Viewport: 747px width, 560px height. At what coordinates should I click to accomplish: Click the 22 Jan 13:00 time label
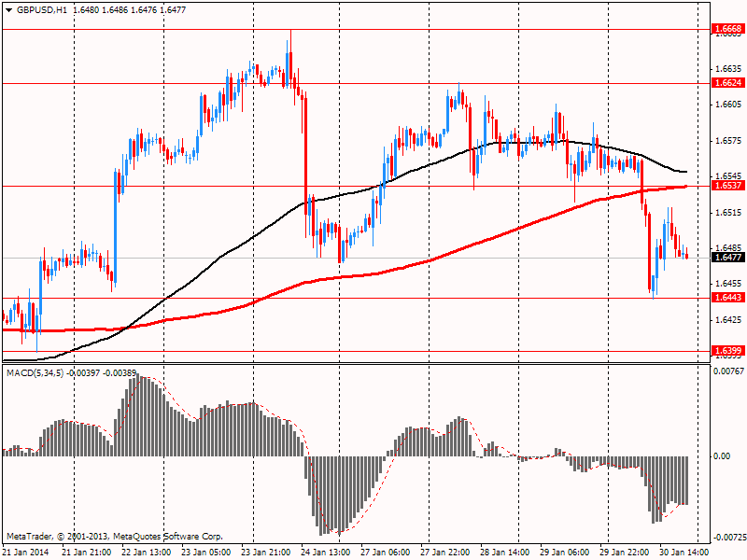[147, 553]
